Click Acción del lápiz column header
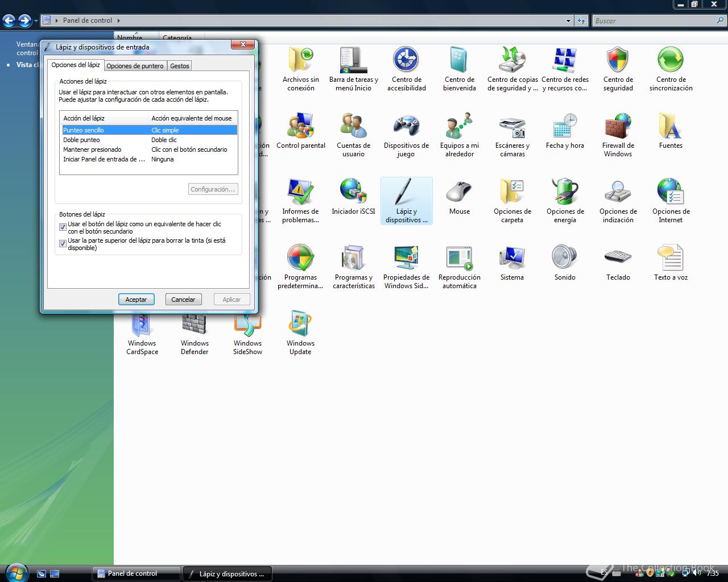 (104, 118)
